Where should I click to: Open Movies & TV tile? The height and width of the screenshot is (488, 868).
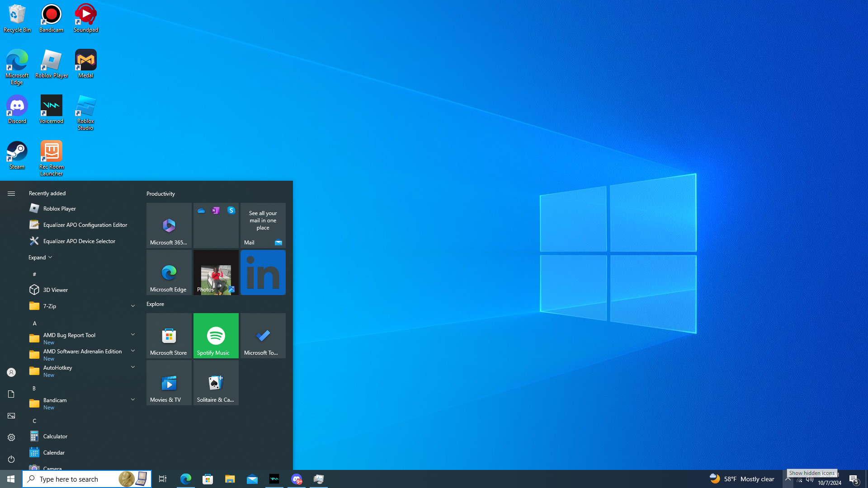tap(169, 382)
